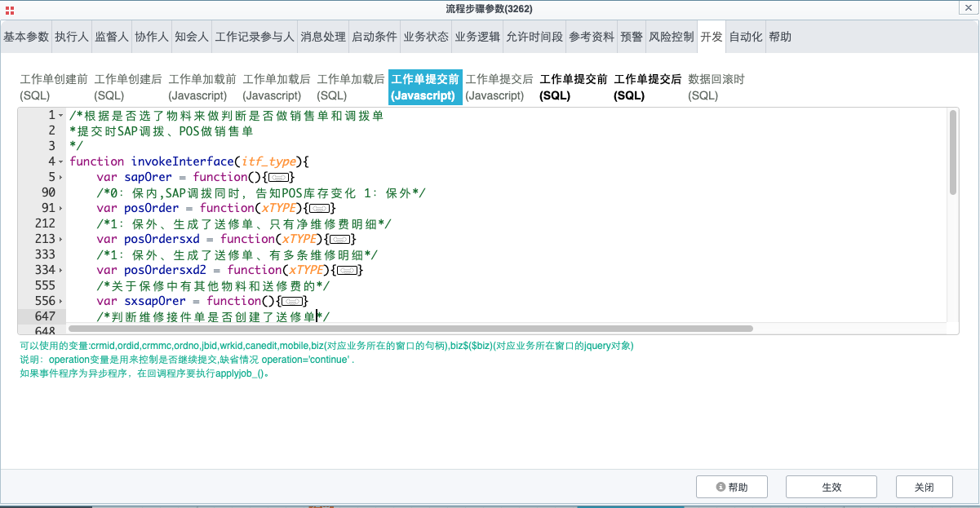This screenshot has width=980, height=508.
Task: Collapse the comment block at line 1
Action: click(60, 116)
